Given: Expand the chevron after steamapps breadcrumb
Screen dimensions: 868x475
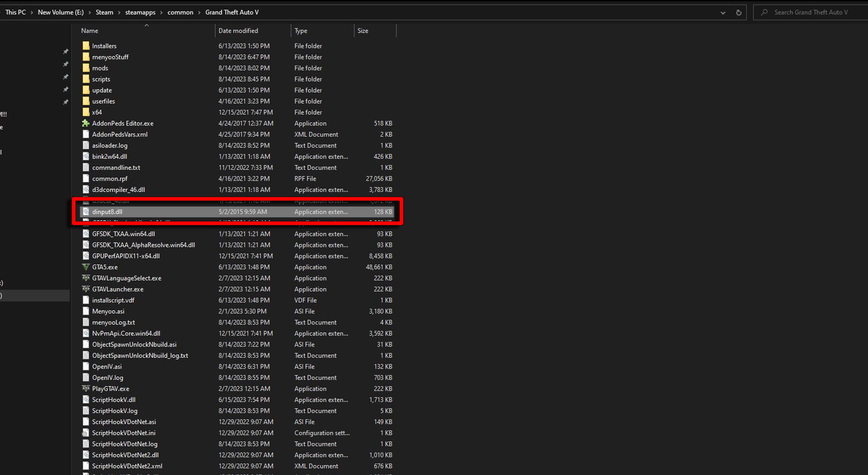Looking at the screenshot, I should [161, 13].
